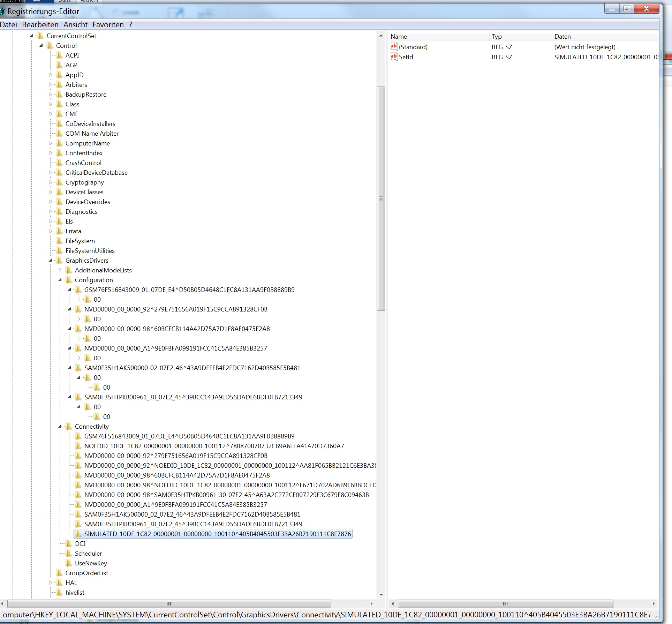Click the SetId string value icon

coord(394,57)
